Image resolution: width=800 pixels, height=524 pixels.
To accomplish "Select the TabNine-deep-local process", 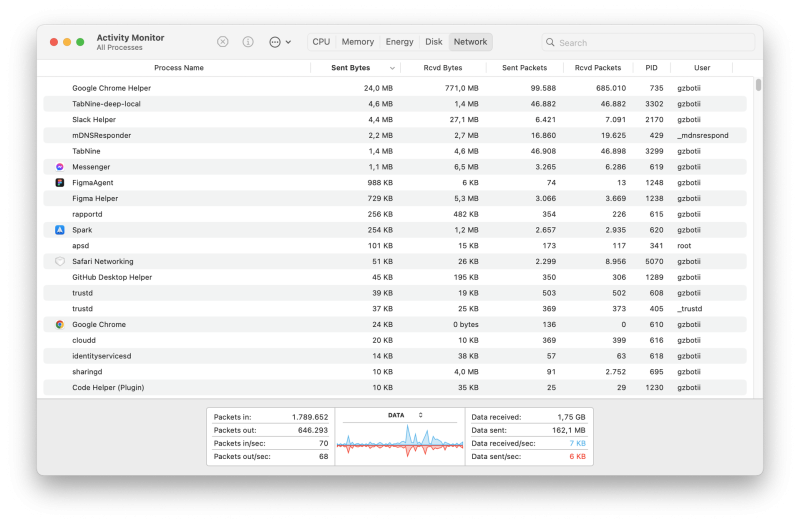I will pyautogui.click(x=106, y=104).
